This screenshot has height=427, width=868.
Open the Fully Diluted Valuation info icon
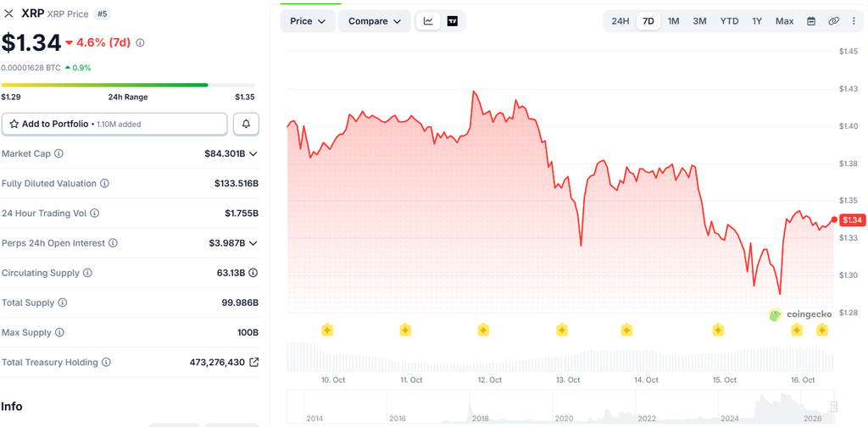[x=104, y=183]
